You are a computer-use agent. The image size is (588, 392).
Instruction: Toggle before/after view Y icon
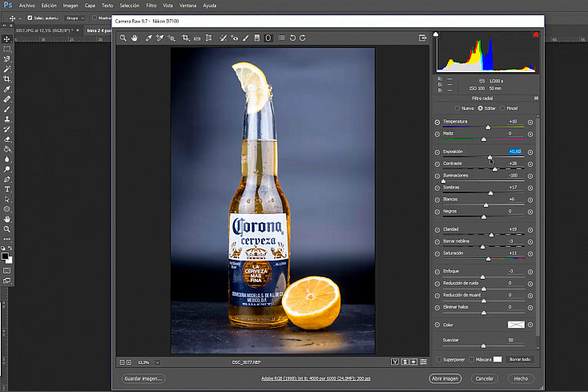pos(394,362)
